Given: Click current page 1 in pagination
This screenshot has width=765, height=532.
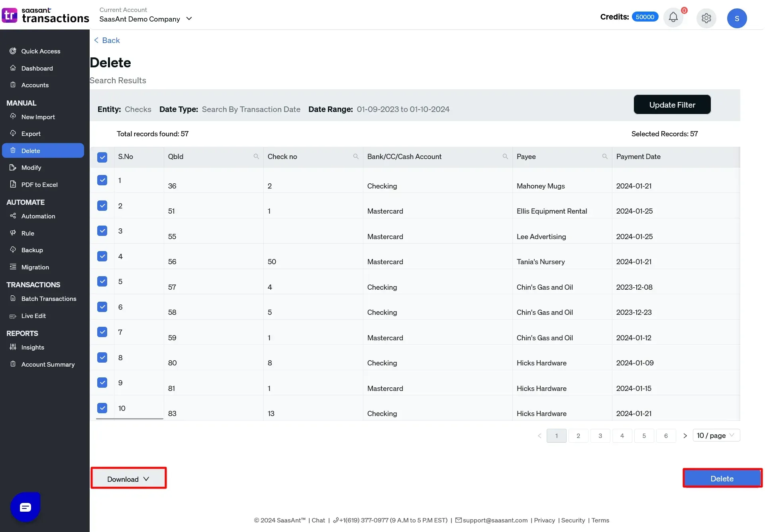Looking at the screenshot, I should tap(556, 436).
